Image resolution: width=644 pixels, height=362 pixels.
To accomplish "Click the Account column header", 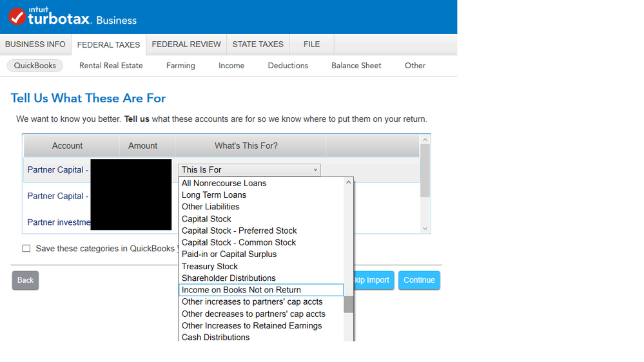I will (x=72, y=146).
